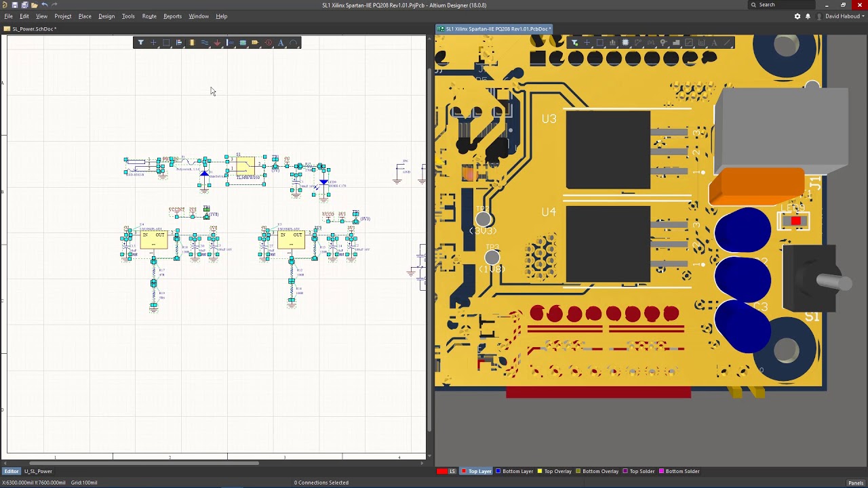868x488 pixels.
Task: Click the Open folder icon in title bar
Action: click(35, 5)
